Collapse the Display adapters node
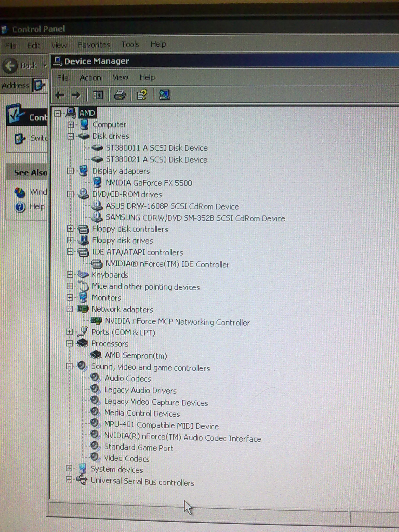The image size is (399, 532). (x=70, y=171)
